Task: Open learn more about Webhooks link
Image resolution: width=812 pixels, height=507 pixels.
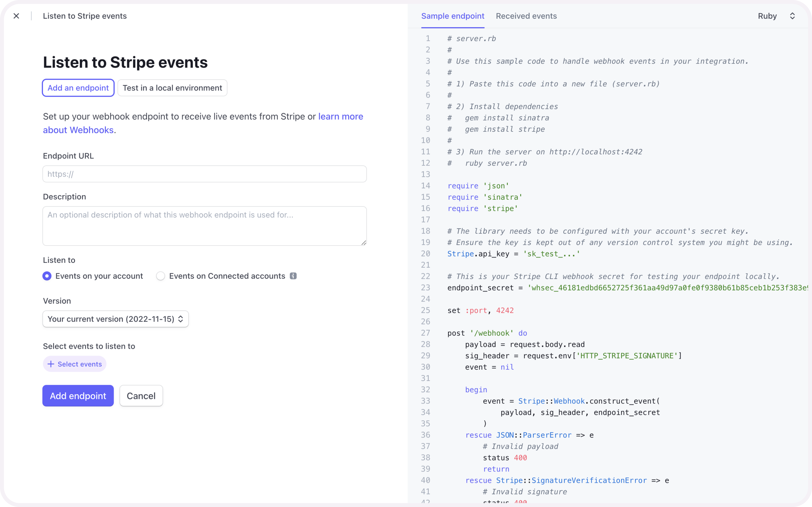Action: click(340, 117)
